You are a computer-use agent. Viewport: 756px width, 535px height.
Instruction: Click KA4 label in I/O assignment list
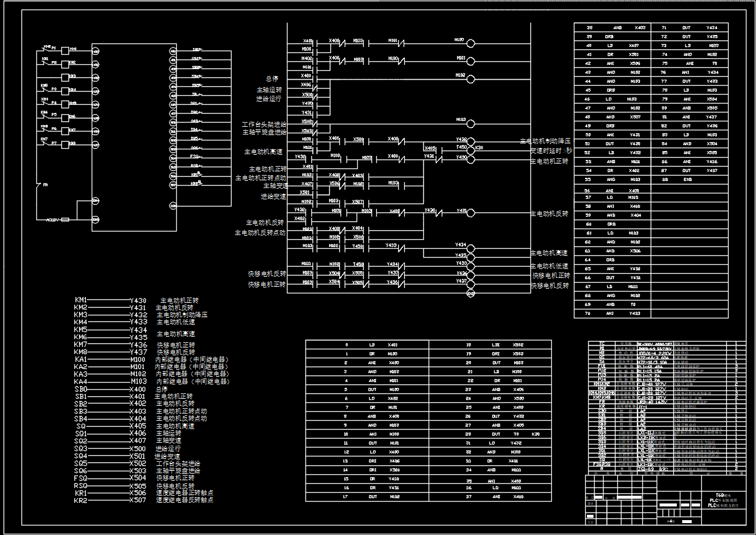click(x=81, y=381)
